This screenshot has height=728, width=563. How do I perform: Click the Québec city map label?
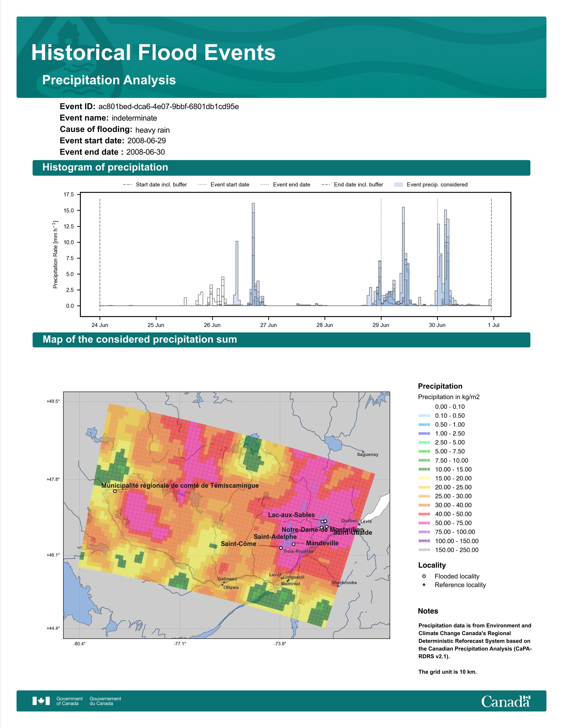tap(349, 521)
